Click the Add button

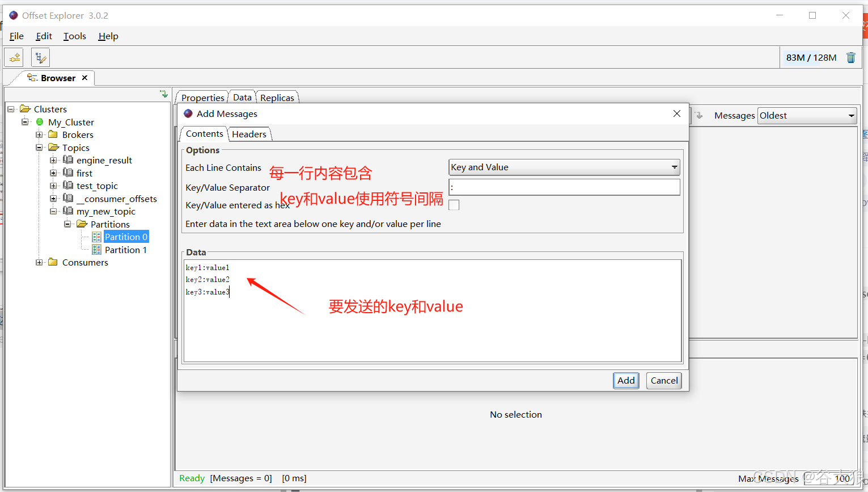click(626, 380)
